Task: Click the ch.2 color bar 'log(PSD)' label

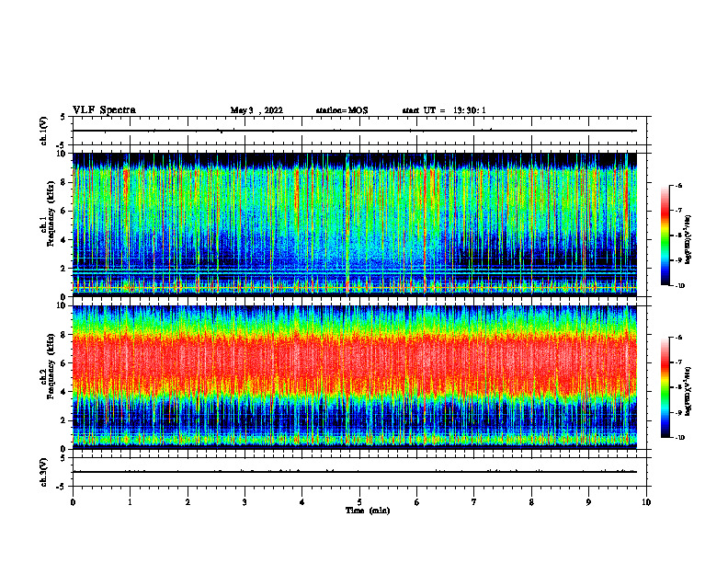Action: coord(688,391)
